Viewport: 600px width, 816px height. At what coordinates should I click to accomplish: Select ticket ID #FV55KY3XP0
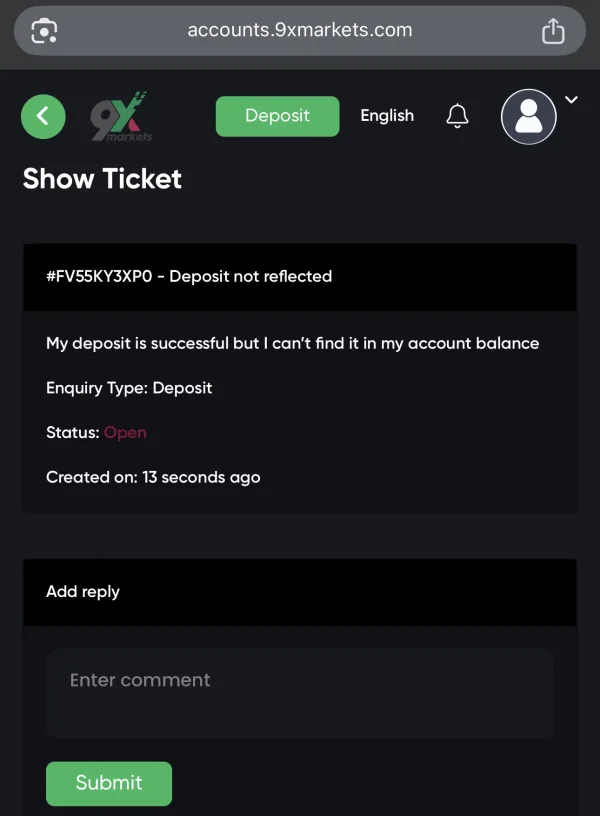coord(99,276)
